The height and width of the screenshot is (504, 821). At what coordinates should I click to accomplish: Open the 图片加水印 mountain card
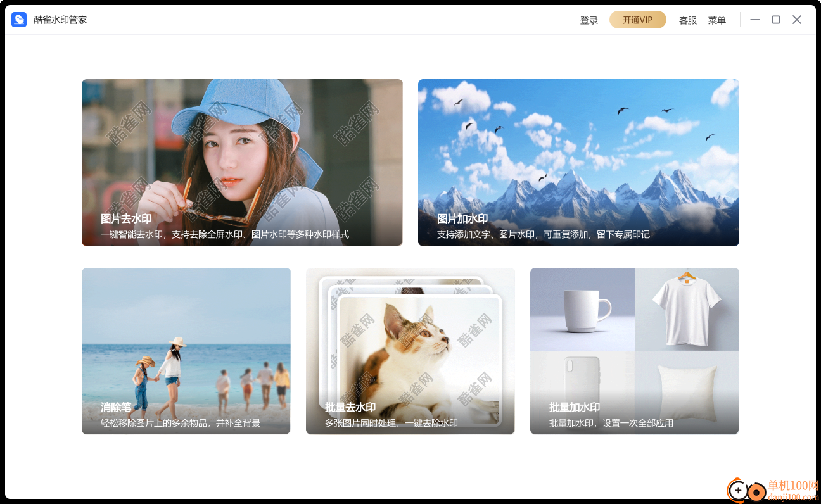(x=578, y=163)
